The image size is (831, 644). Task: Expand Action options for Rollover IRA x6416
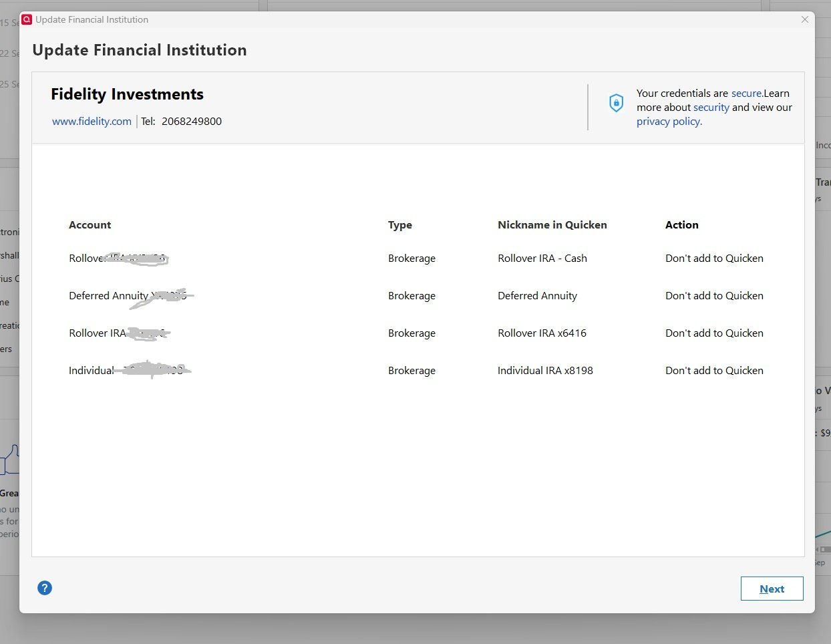(x=714, y=333)
